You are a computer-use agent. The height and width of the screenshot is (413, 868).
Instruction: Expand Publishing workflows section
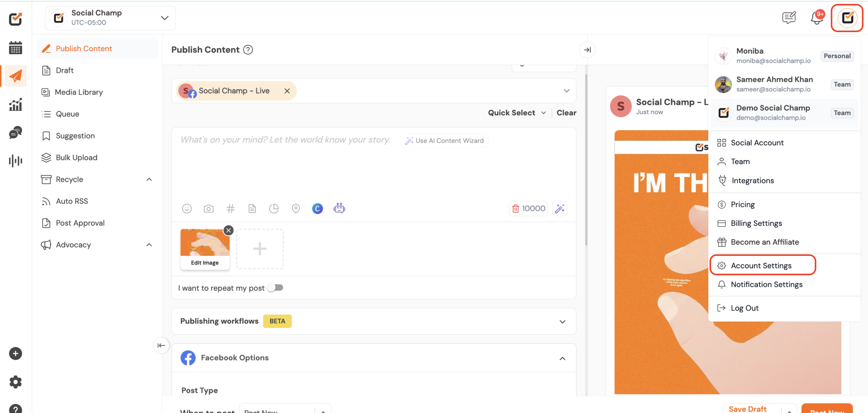pos(563,321)
